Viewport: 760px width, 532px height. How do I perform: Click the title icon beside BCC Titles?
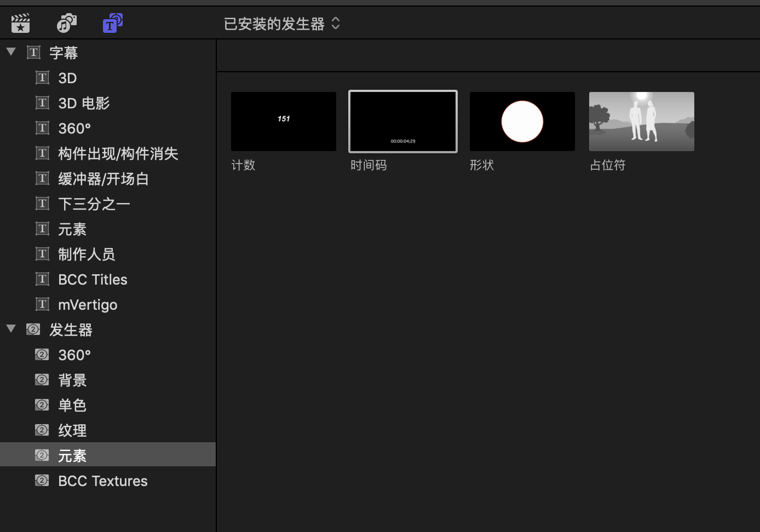[42, 279]
